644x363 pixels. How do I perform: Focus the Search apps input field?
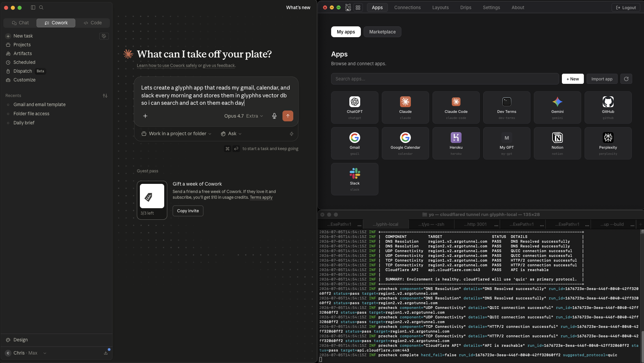click(x=445, y=79)
